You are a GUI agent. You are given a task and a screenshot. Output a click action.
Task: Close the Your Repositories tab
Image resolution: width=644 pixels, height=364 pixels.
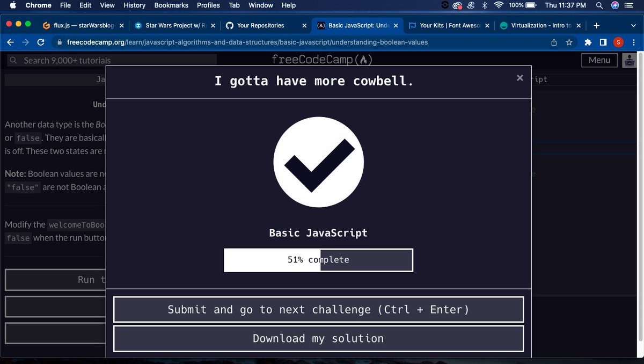pos(304,25)
